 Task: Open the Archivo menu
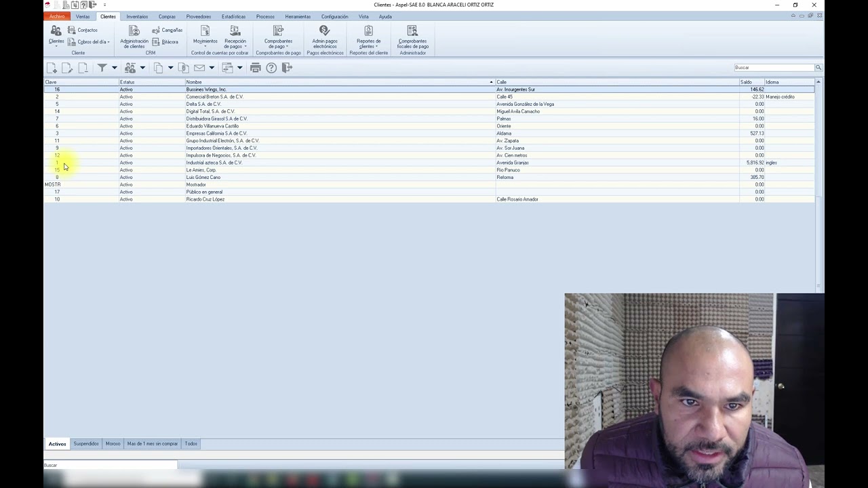[x=58, y=16]
